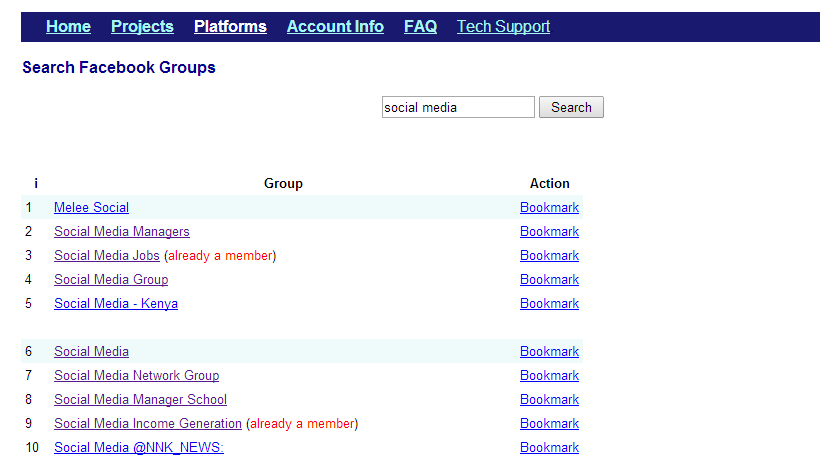Open the Social Media Managers group
This screenshot has height=471, width=820.
click(x=122, y=232)
